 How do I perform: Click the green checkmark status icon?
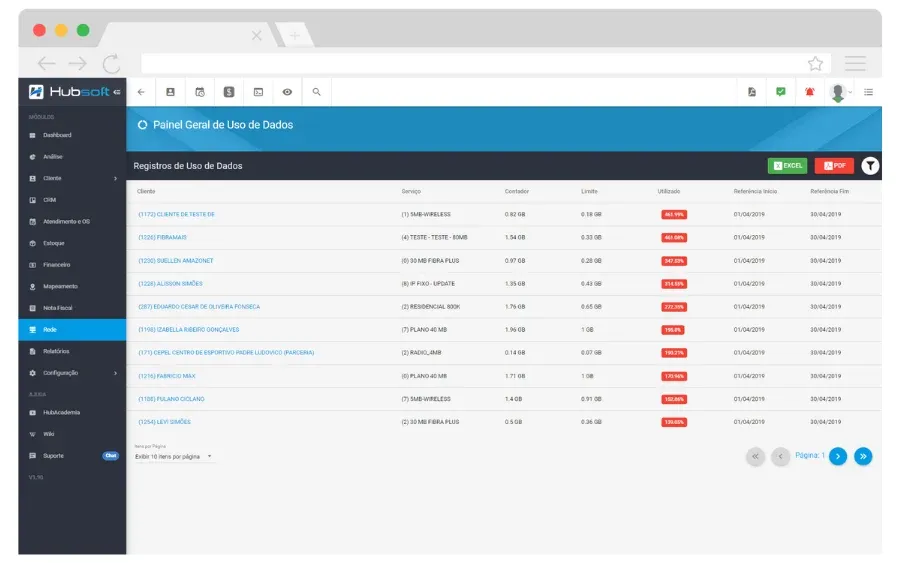click(781, 91)
